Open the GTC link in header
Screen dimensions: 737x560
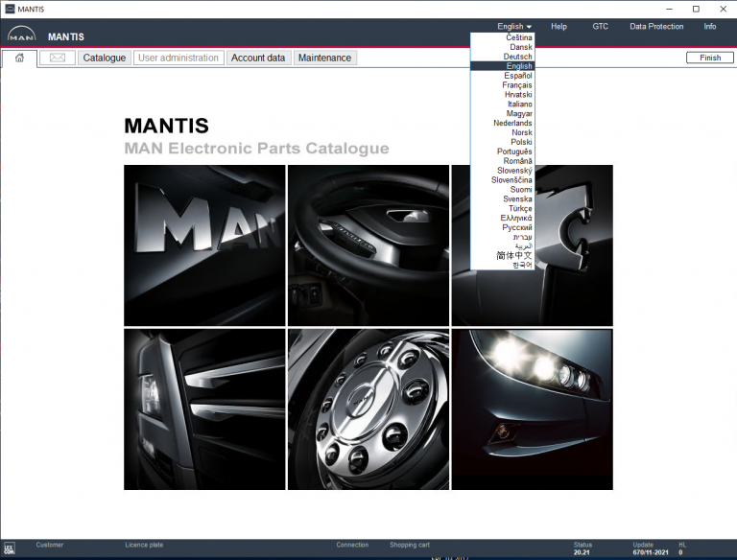(x=600, y=26)
